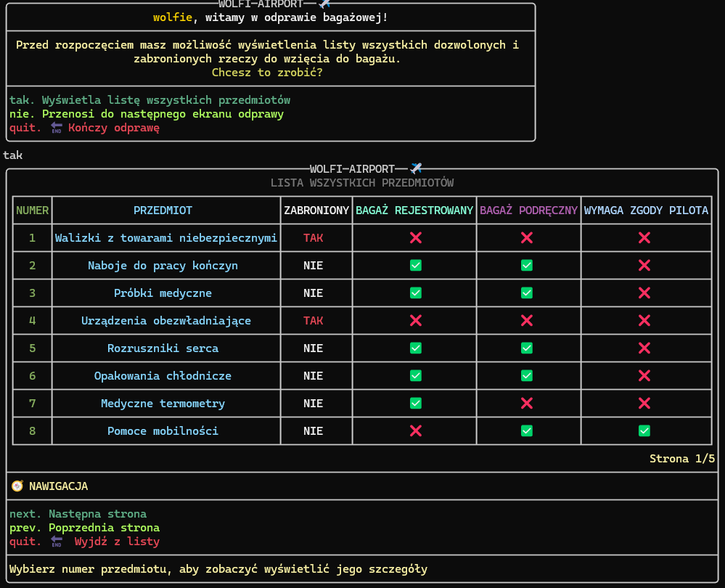Click red X under Zgody Pilota for Urządzenia obezwładniające
The width and height of the screenshot is (725, 588).
(x=644, y=321)
